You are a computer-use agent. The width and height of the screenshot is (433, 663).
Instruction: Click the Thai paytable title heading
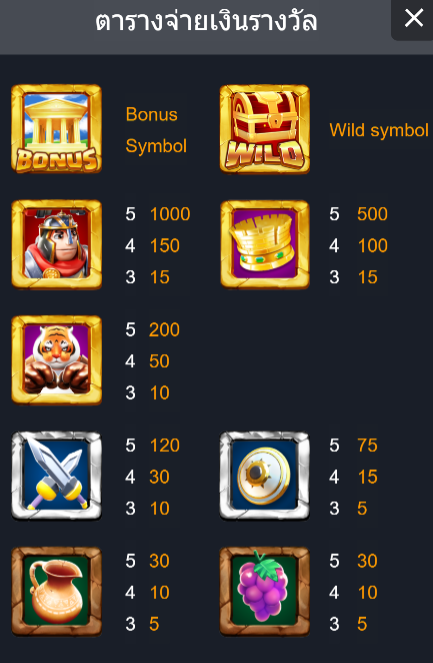(x=206, y=21)
